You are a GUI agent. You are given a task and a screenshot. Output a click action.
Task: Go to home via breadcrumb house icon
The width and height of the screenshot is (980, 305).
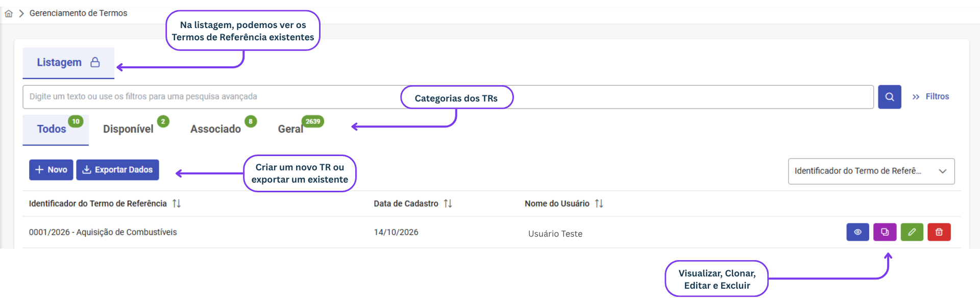click(9, 13)
